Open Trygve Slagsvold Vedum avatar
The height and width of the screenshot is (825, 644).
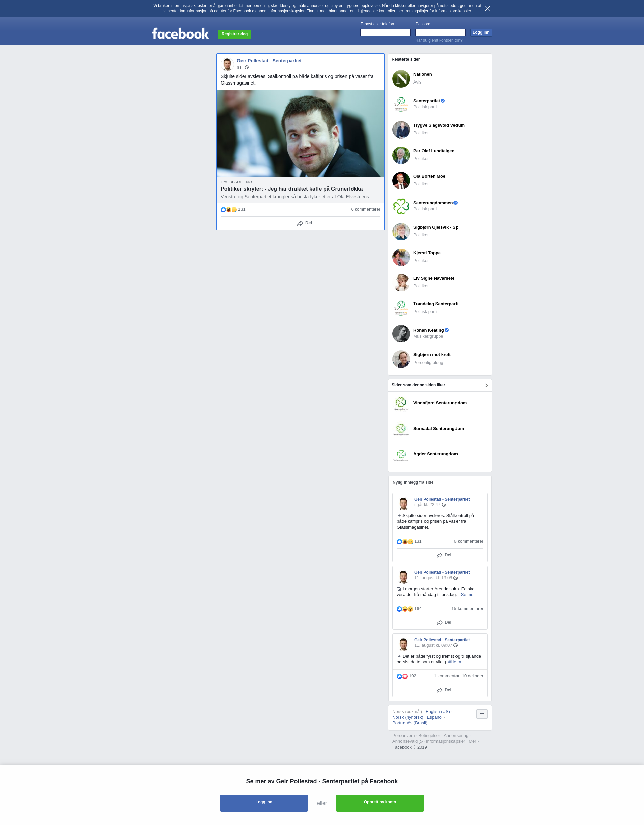click(x=401, y=129)
